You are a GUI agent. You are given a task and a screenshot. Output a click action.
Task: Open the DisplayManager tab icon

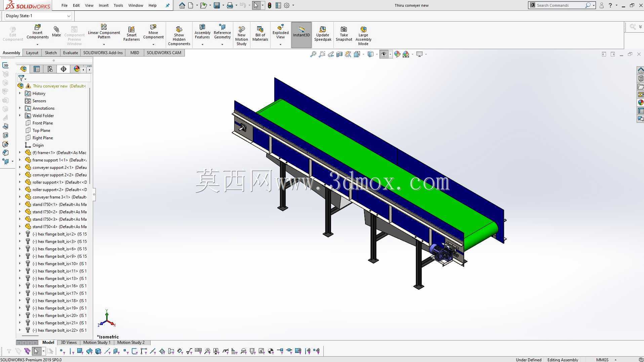pyautogui.click(x=77, y=69)
